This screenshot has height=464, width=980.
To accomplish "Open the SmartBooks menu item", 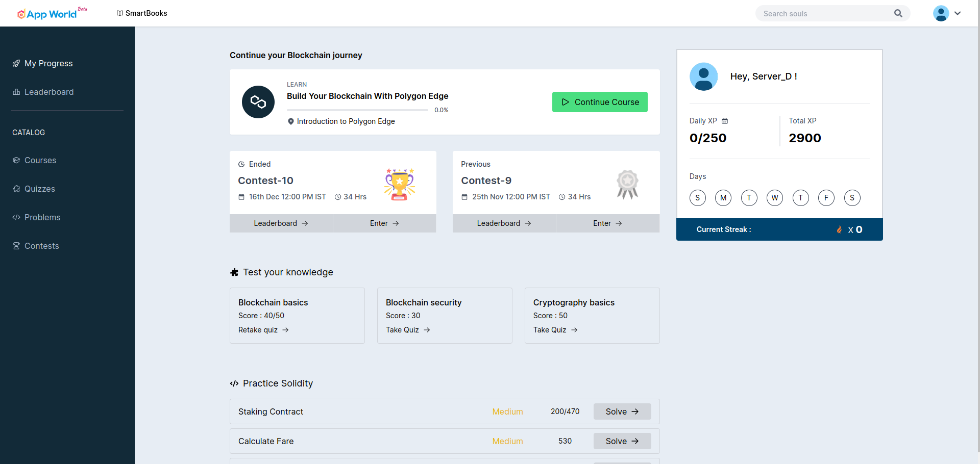I will tap(142, 13).
